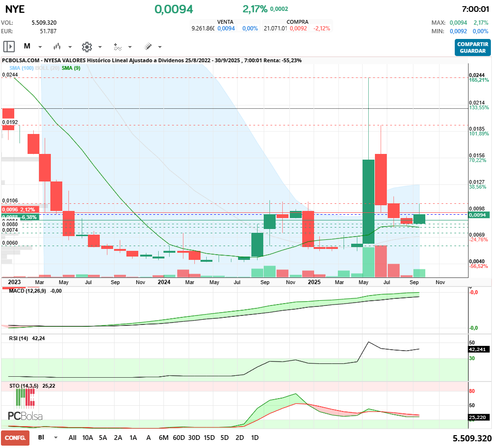This screenshot has height=448, width=498.
Task: Expand the settings gear dropdown arrow
Action: pyautogui.click(x=100, y=47)
